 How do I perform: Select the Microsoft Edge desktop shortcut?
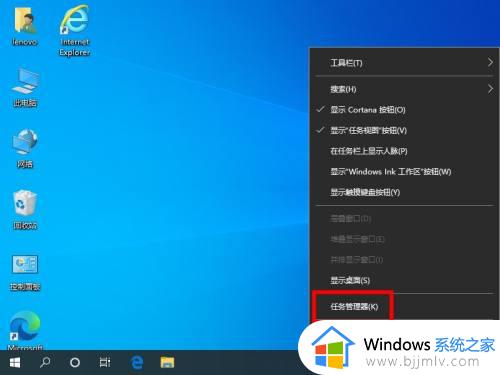(x=25, y=330)
